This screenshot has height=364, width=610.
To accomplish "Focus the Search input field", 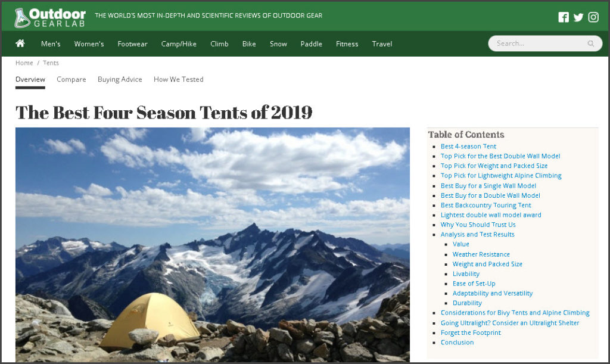I will 545,43.
